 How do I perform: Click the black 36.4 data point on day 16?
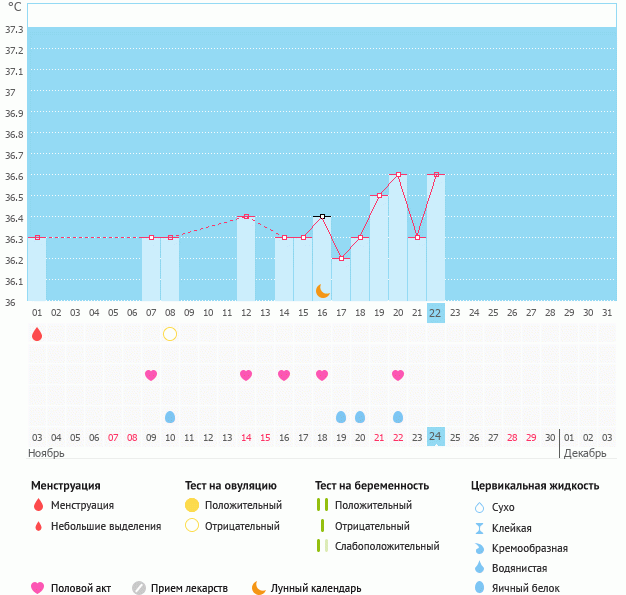(x=322, y=216)
